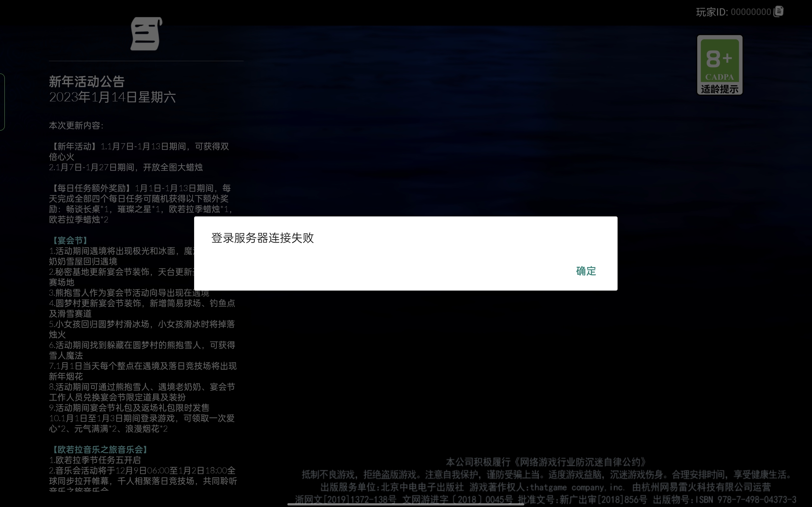Image resolution: width=812 pixels, height=507 pixels.
Task: Tap the 本次更新内容 subtitle
Action: (76, 125)
